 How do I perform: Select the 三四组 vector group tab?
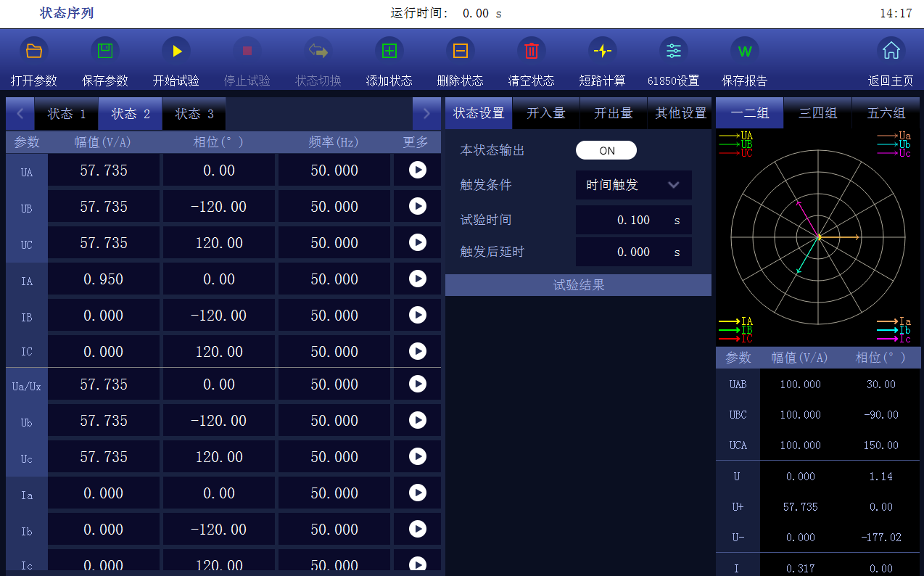pos(817,113)
